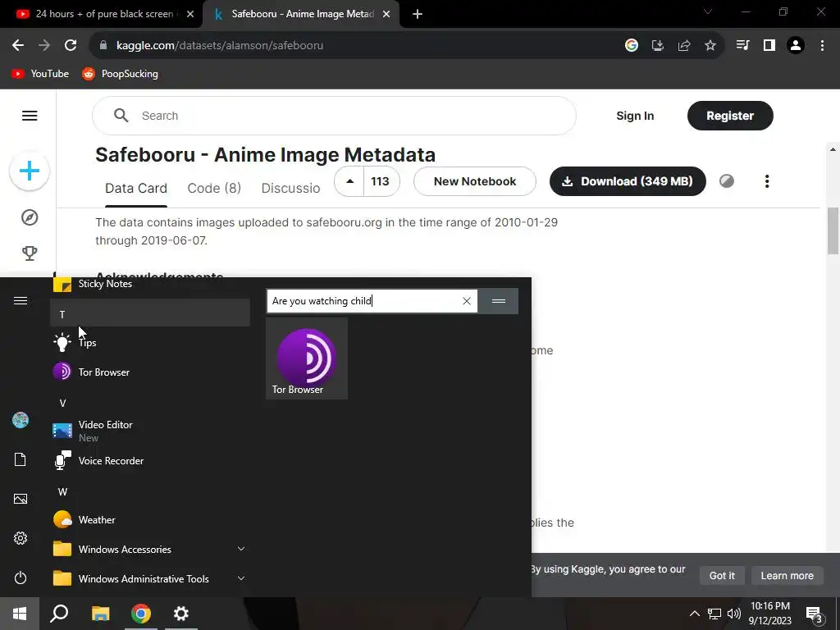The height and width of the screenshot is (630, 840).
Task: Click Sign In on Kaggle
Action: click(635, 116)
